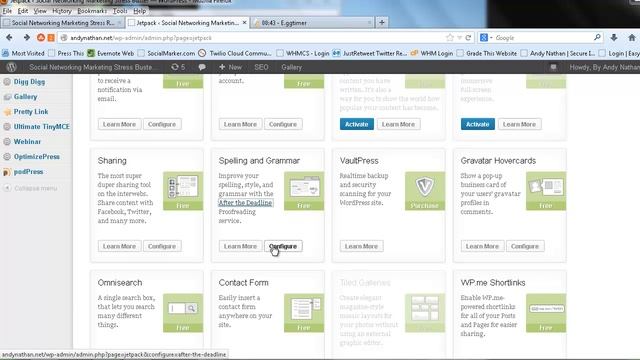Viewport: 640px width, 360px height.
Task: Open the File menu
Action: point(7,11)
